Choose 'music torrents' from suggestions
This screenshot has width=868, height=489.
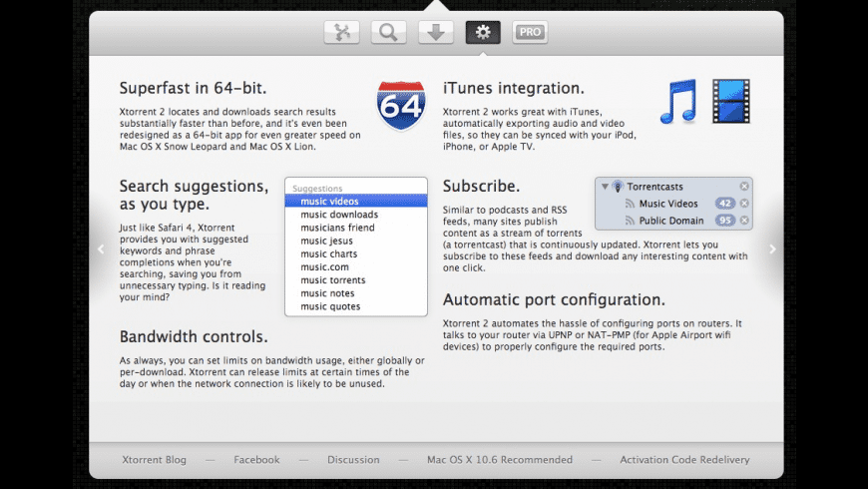click(333, 280)
